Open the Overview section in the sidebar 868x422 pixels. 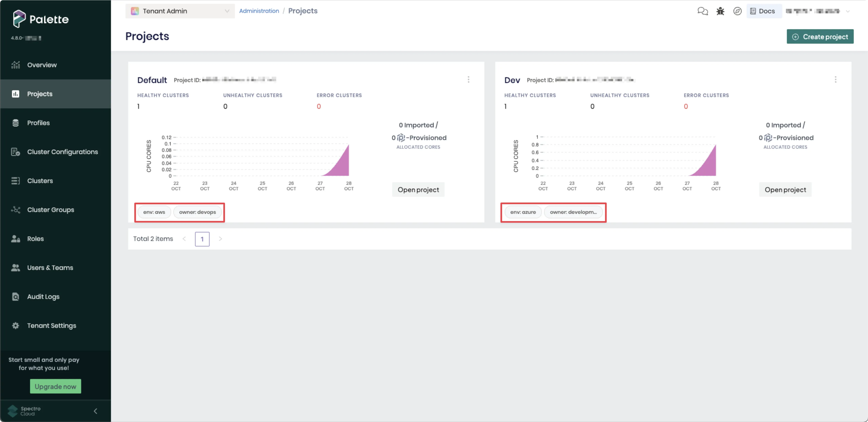tap(42, 64)
